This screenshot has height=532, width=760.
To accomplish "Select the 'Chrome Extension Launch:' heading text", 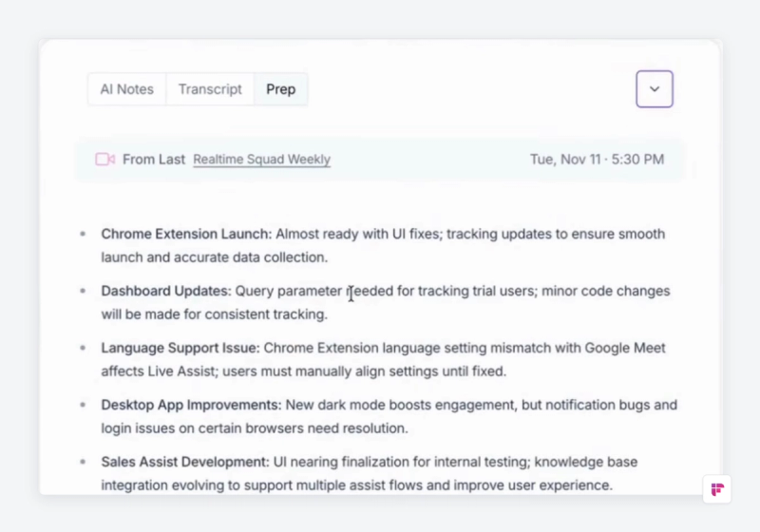I will [x=186, y=234].
